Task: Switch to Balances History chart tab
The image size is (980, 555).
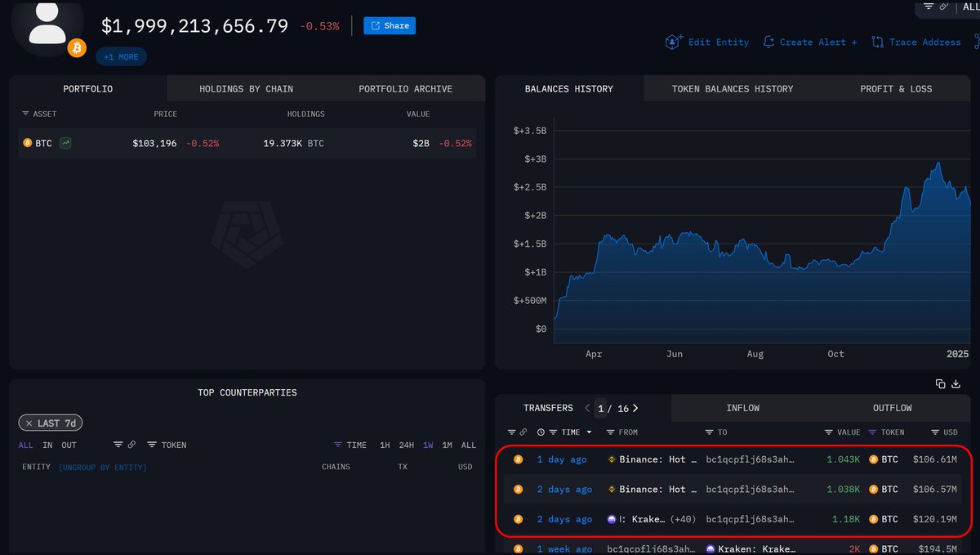Action: click(x=569, y=88)
